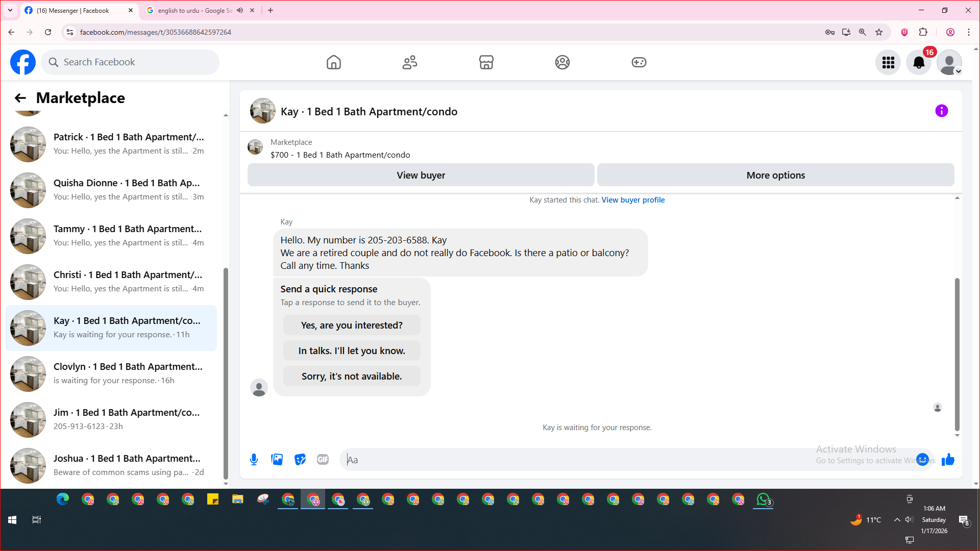The height and width of the screenshot is (551, 980).
Task: Bookmark this page with star icon
Action: [x=879, y=32]
